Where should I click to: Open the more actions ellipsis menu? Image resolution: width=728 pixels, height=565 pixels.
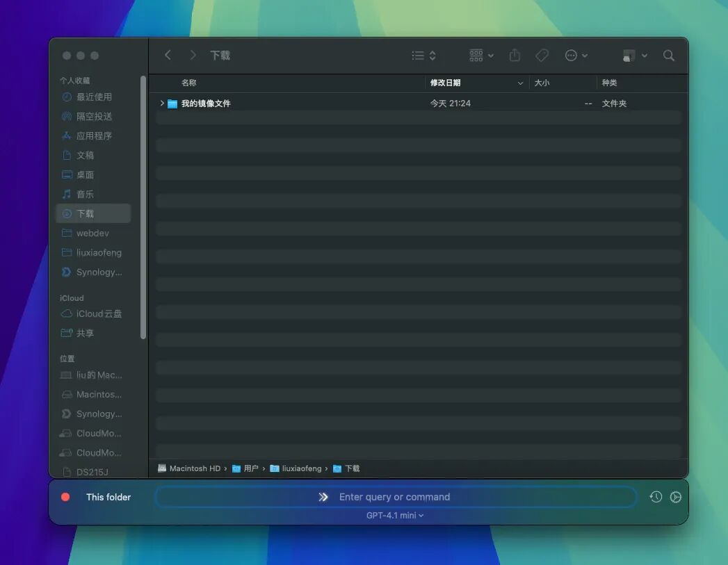(576, 56)
